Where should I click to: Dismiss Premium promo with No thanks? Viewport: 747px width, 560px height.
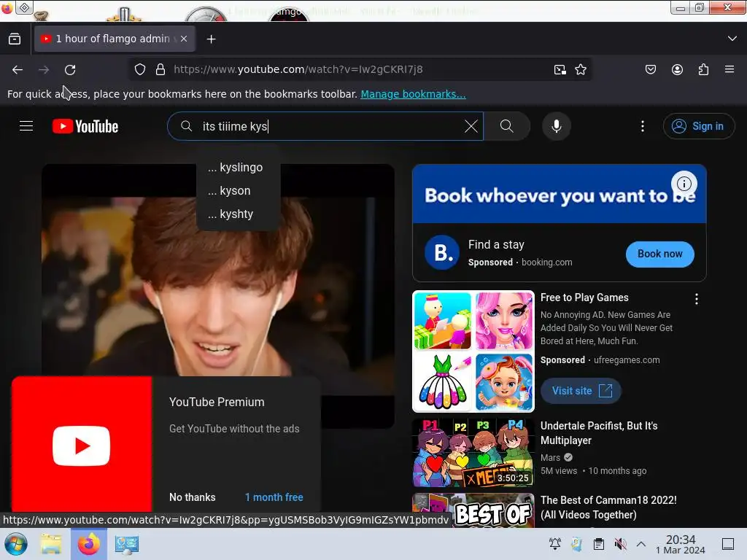pos(193,497)
